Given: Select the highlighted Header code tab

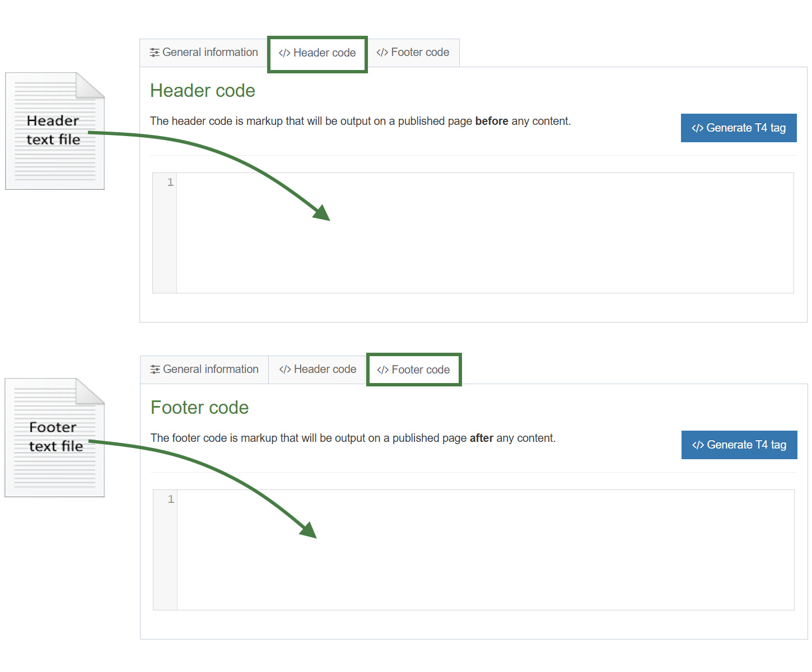Looking at the screenshot, I should coord(318,53).
